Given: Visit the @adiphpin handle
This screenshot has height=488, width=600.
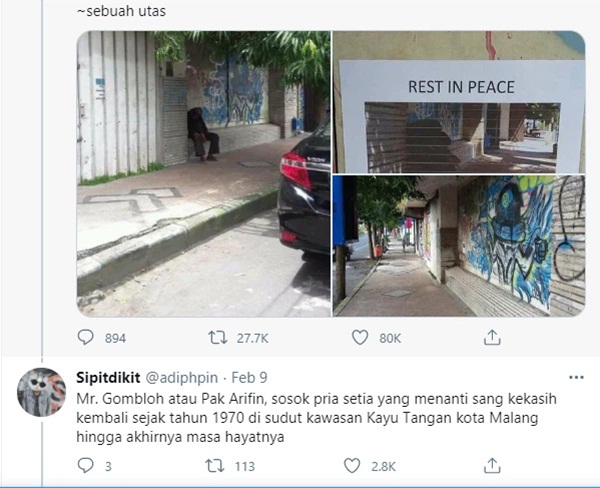Looking at the screenshot, I should [x=182, y=378].
